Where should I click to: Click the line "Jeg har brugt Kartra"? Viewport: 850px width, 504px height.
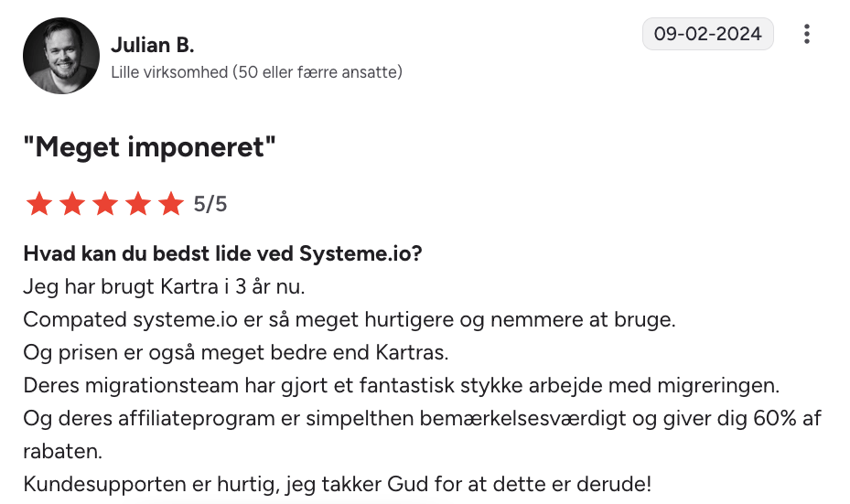[164, 286]
